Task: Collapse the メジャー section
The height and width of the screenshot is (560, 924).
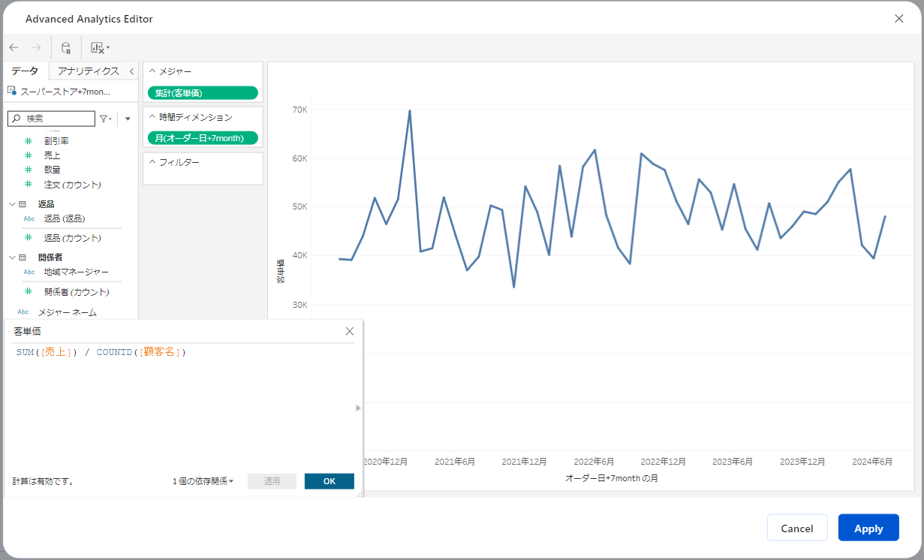Action: pyautogui.click(x=152, y=71)
